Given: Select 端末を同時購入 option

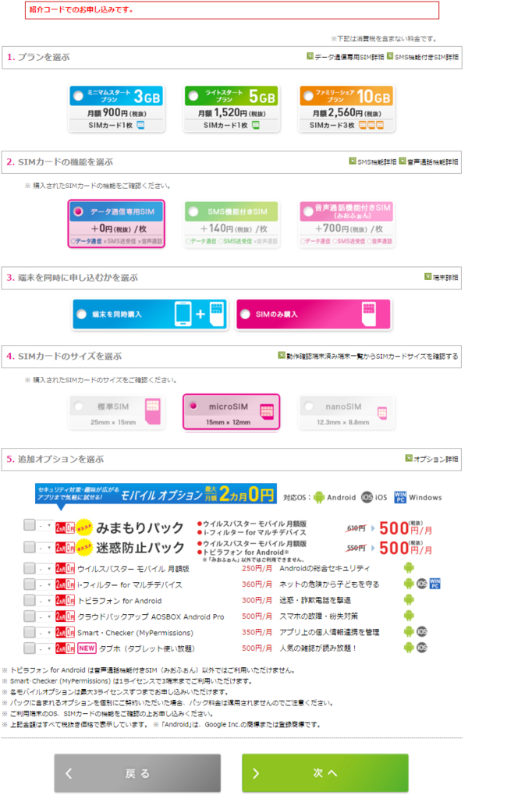Looking at the screenshot, I should (x=150, y=314).
